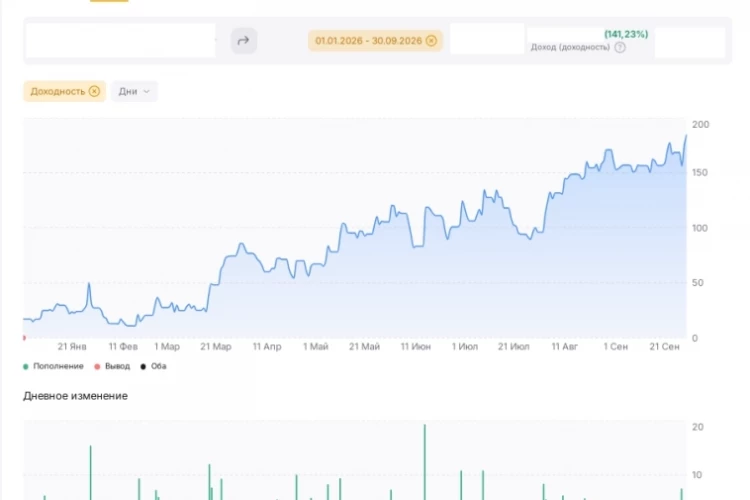Click the red withdrawal marker at chart start
The height and width of the screenshot is (500, 750).
click(24, 338)
